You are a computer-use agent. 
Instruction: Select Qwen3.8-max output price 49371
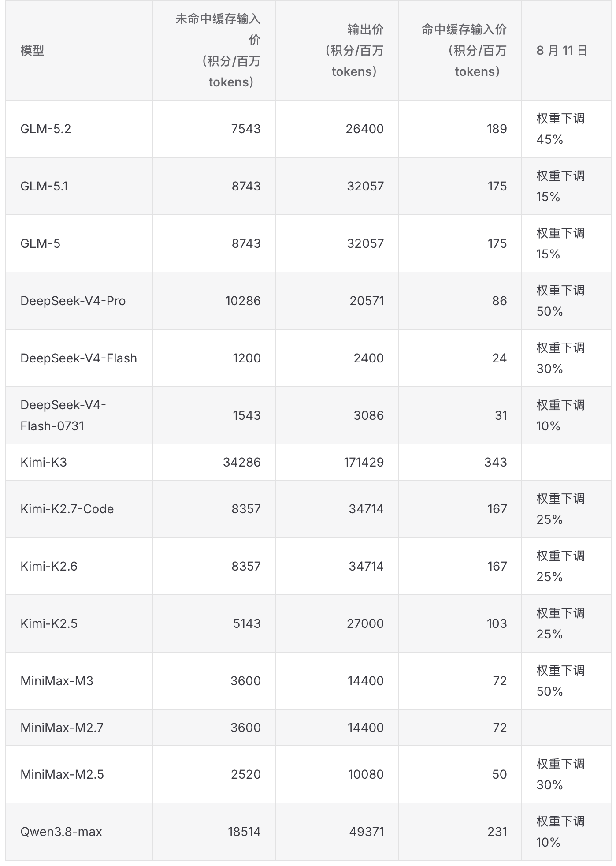[x=367, y=832]
